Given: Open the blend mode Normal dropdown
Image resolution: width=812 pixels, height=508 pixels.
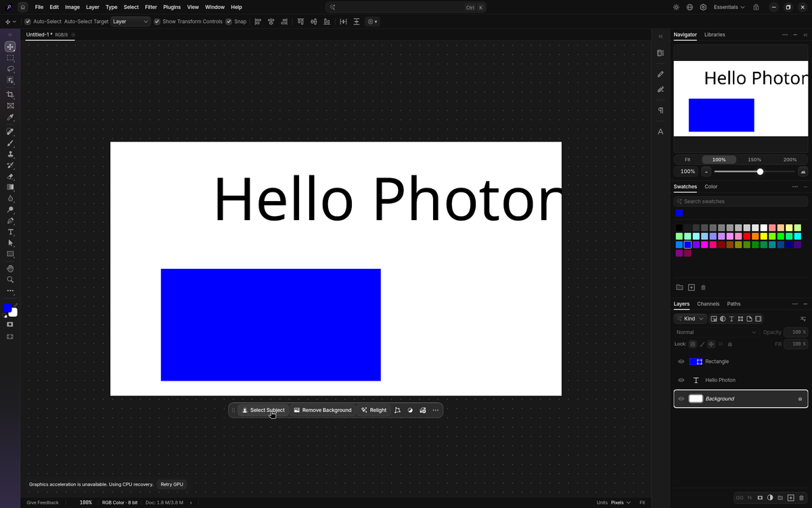Looking at the screenshot, I should pos(716,333).
